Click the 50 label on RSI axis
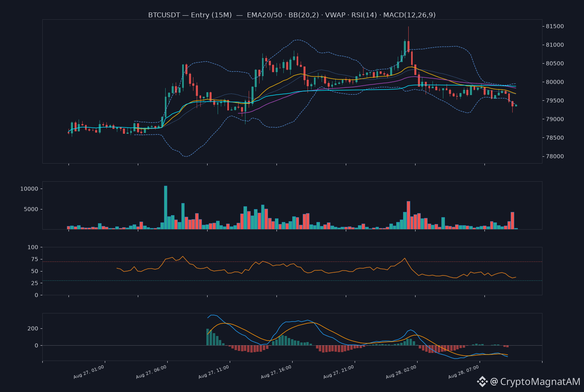The height and width of the screenshot is (392, 584). [x=35, y=271]
